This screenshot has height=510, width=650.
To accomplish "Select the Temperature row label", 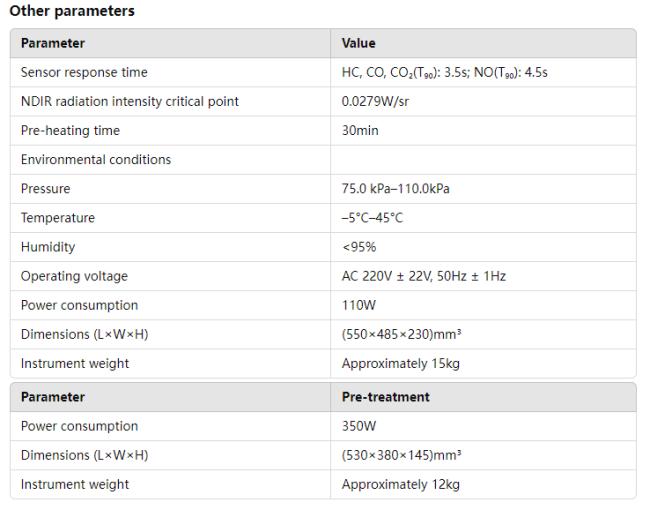I will (x=58, y=218).
